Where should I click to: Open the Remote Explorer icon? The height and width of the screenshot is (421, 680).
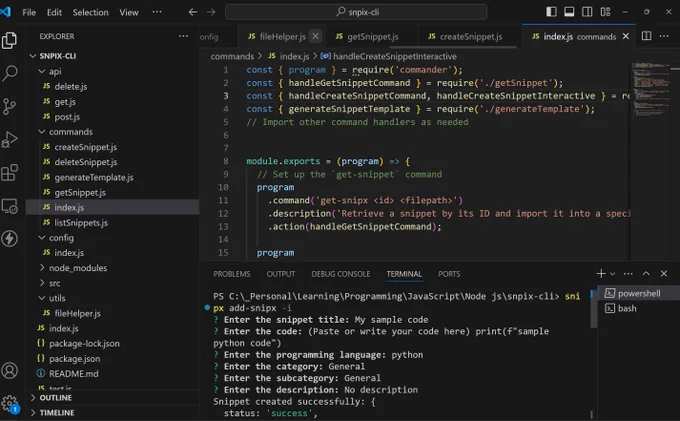click(x=10, y=206)
